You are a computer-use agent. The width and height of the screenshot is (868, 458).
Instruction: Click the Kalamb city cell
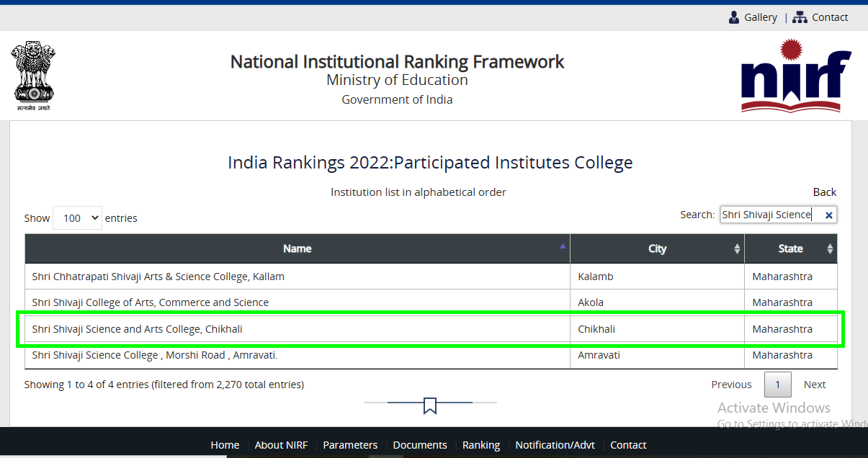657,277
